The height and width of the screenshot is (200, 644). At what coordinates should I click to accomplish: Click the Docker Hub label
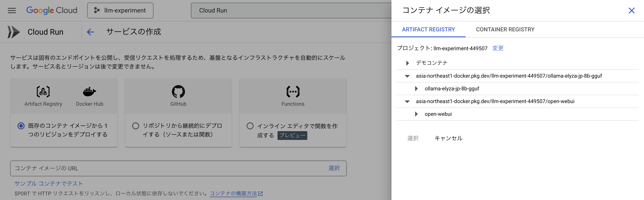(x=89, y=104)
